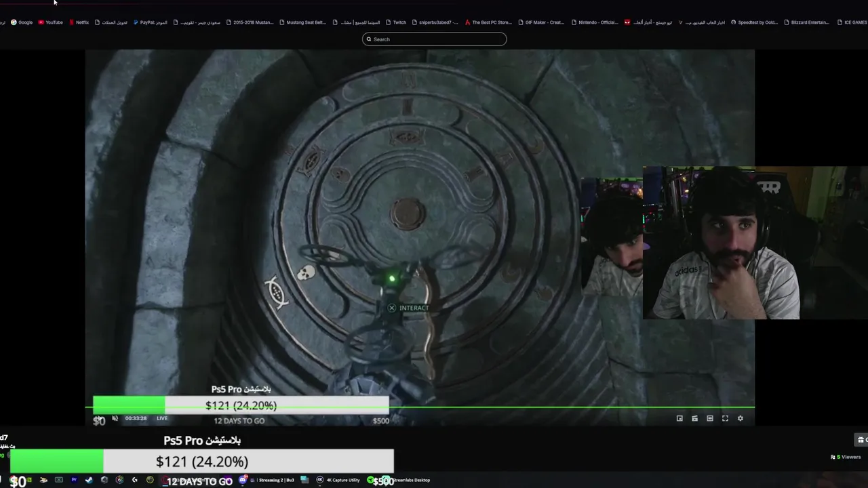The height and width of the screenshot is (488, 868).
Task: Open 4K Capture Utility from the taskbar
Action: [x=338, y=480]
